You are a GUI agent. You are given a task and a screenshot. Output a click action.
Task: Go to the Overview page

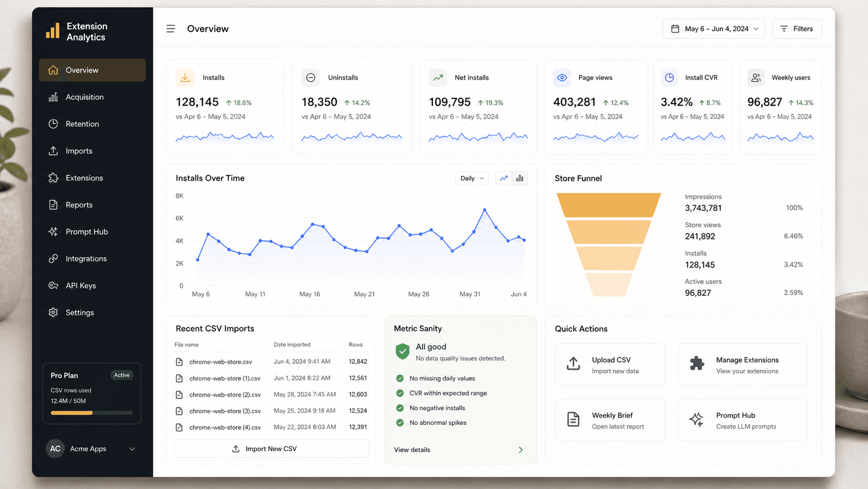pos(92,70)
